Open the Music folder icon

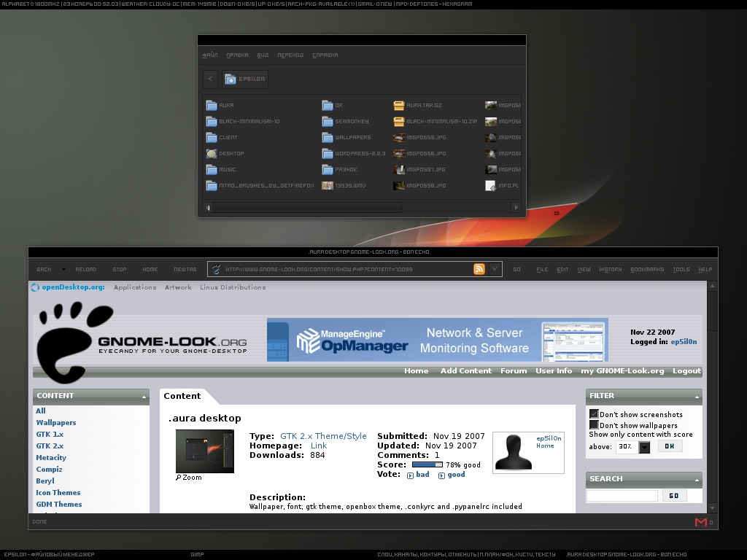pyautogui.click(x=212, y=169)
